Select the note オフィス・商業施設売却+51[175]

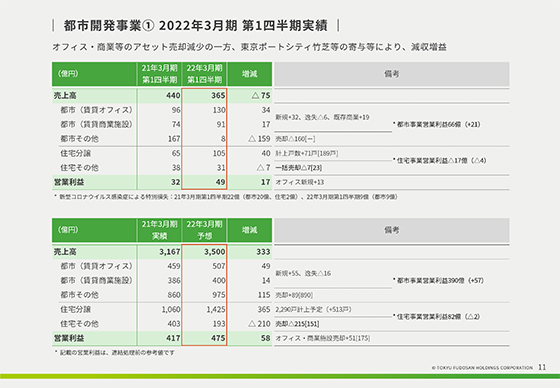tap(322, 338)
